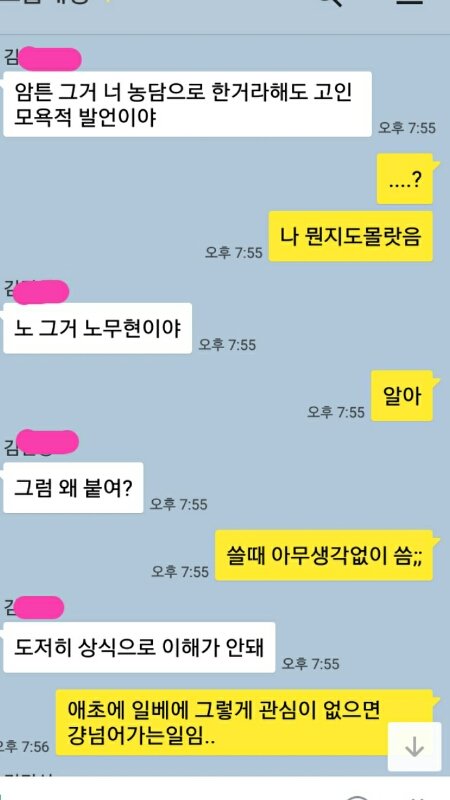
Task: Tap the partially visible emoticon icon at bottom
Action: pos(360,797)
